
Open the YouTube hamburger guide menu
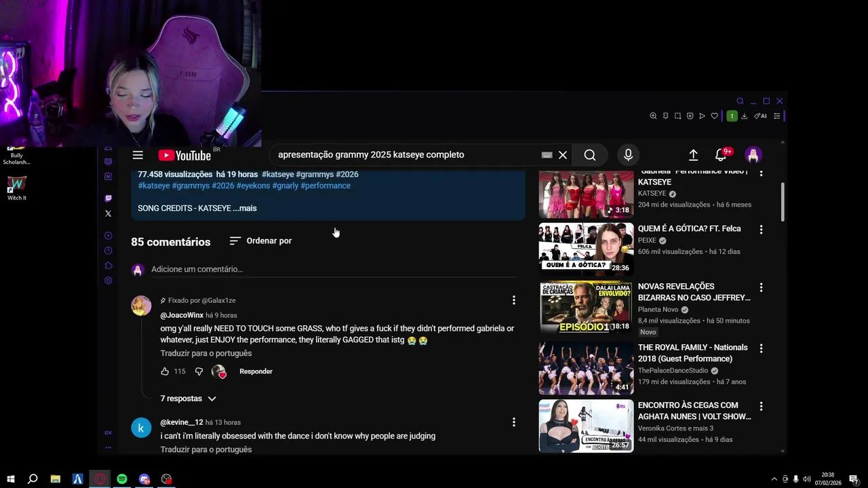click(x=138, y=155)
